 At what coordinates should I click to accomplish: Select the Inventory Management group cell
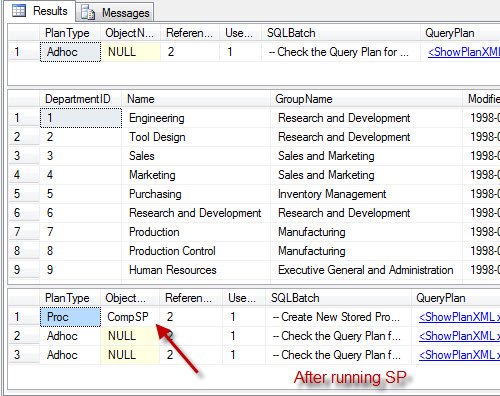click(366, 194)
